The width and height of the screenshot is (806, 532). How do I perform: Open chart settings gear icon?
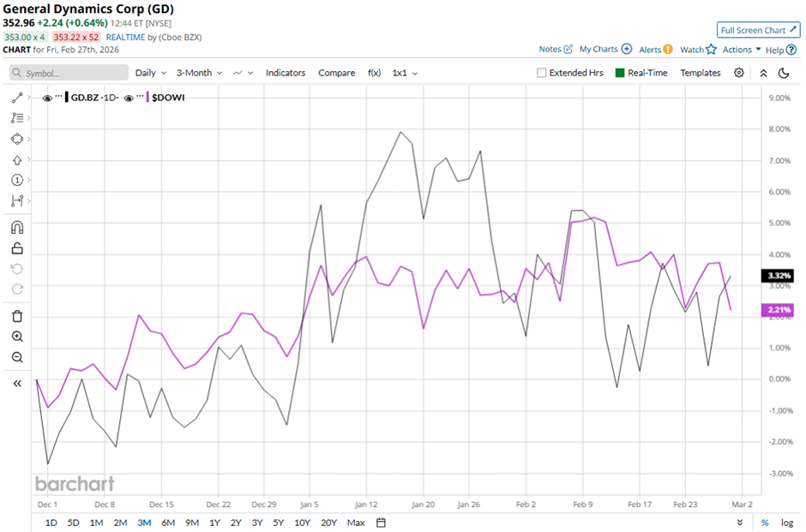(739, 73)
